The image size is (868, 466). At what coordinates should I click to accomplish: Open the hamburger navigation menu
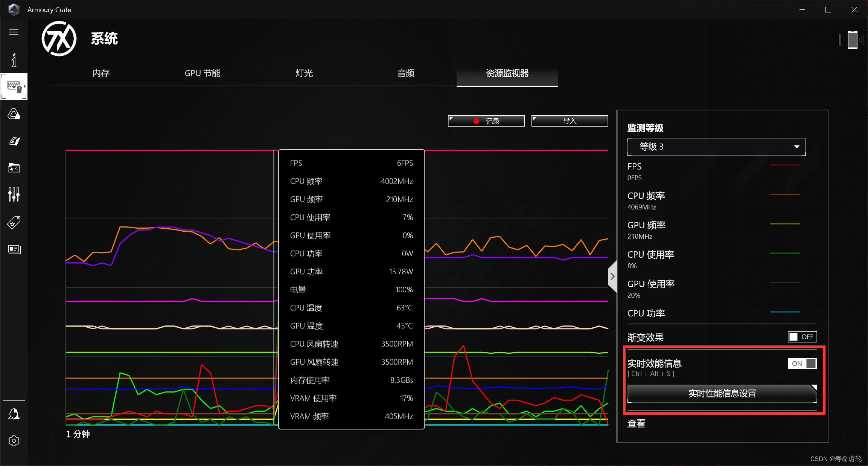tap(14, 32)
